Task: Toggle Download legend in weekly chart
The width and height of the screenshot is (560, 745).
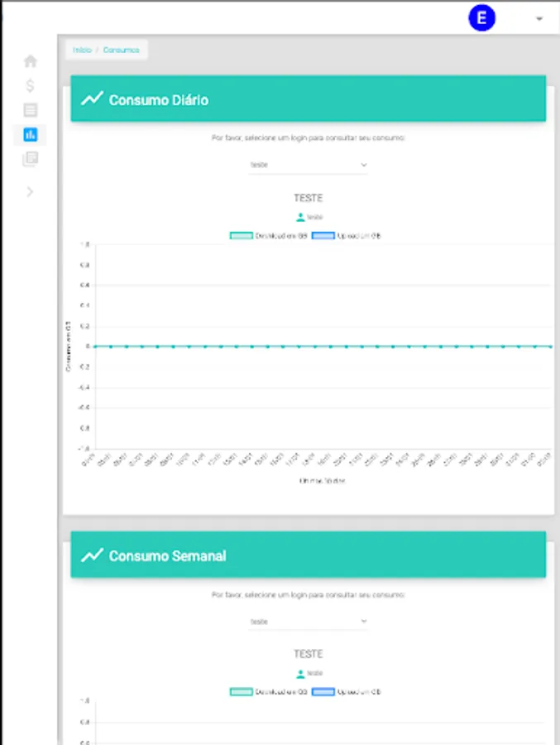Action: tap(268, 692)
